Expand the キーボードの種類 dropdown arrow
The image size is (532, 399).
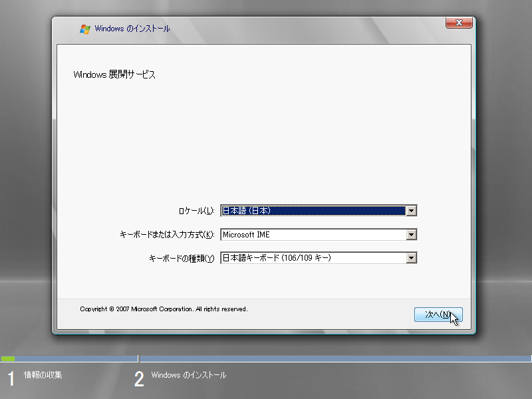pyautogui.click(x=411, y=258)
